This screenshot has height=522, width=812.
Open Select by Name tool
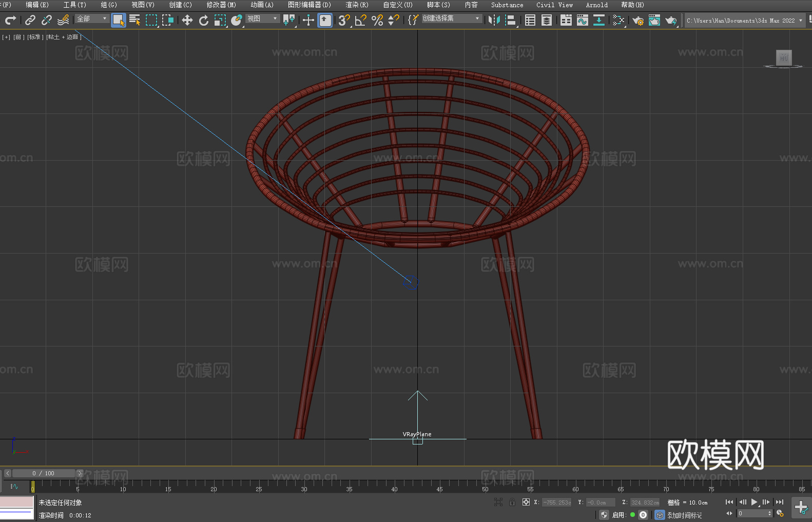135,20
